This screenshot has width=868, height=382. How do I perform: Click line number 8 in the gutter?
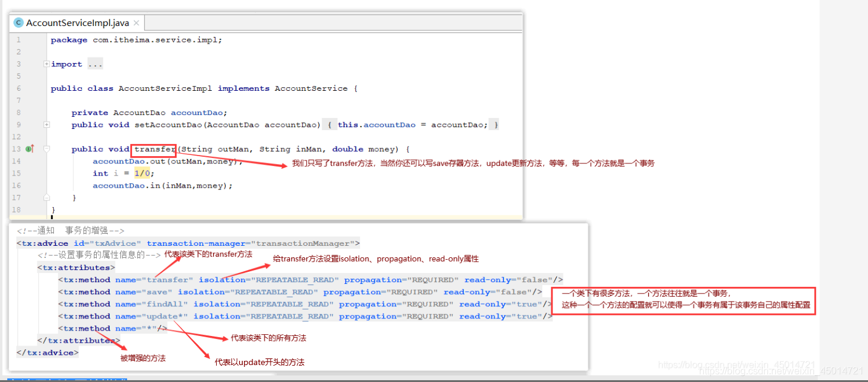tap(18, 113)
